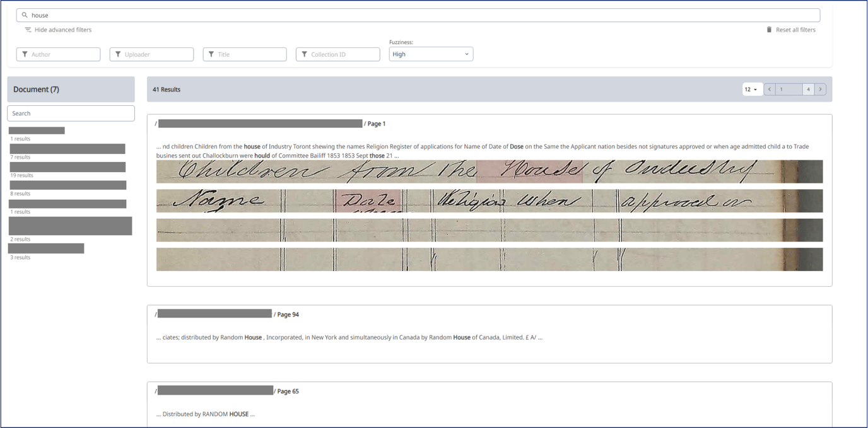This screenshot has width=868, height=428.
Task: Click the funnel icon in the Author filter
Action: (x=25, y=54)
